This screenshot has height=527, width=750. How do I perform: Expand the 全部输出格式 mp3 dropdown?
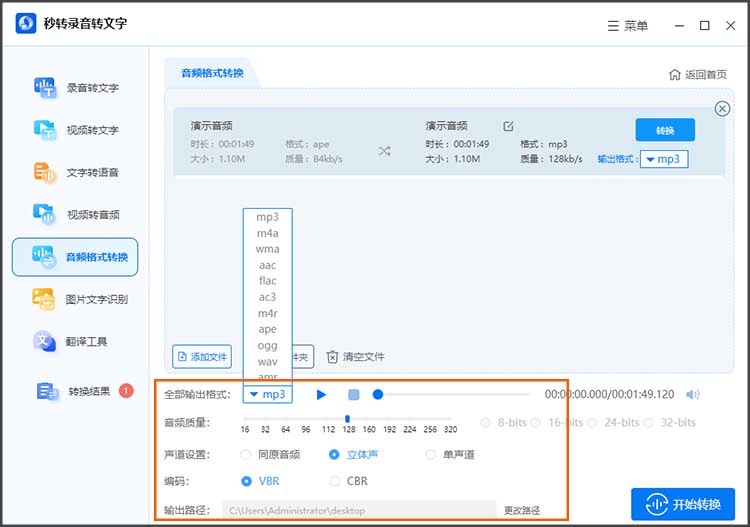267,395
